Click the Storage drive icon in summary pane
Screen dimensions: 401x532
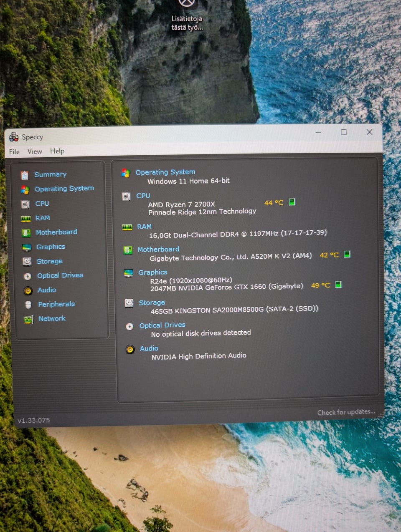click(x=129, y=303)
